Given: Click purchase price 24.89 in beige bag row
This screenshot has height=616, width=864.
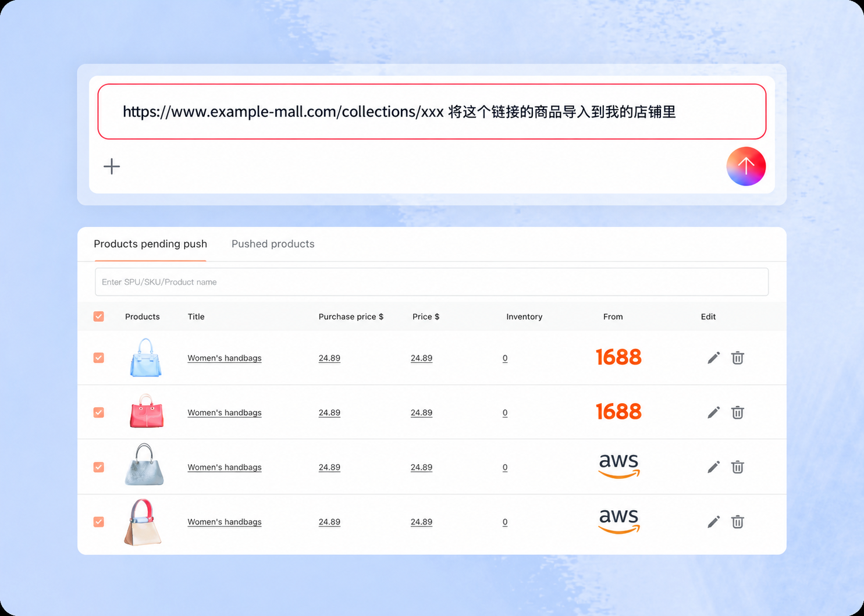Looking at the screenshot, I should point(329,522).
